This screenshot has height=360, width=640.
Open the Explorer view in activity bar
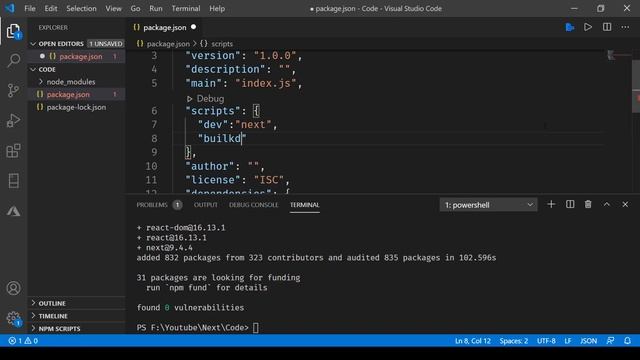coord(13,31)
